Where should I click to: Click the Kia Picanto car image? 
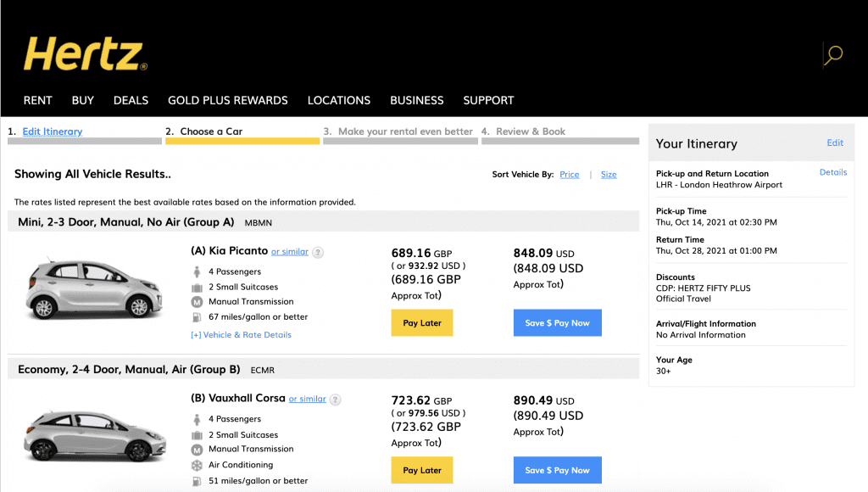(95, 288)
